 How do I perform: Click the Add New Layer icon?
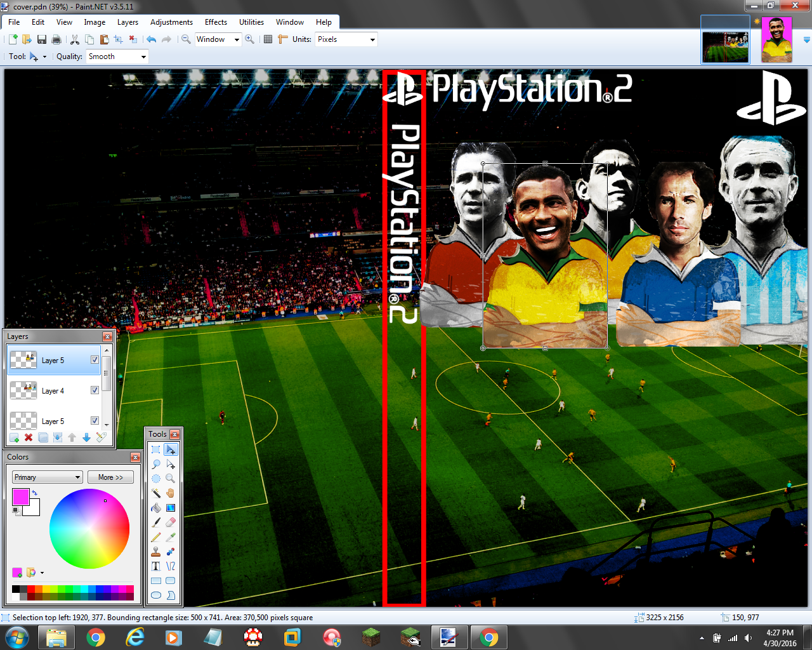(x=14, y=437)
